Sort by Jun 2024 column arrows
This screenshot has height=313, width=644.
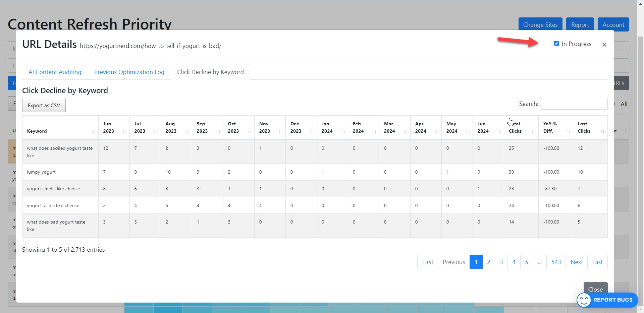click(499, 131)
